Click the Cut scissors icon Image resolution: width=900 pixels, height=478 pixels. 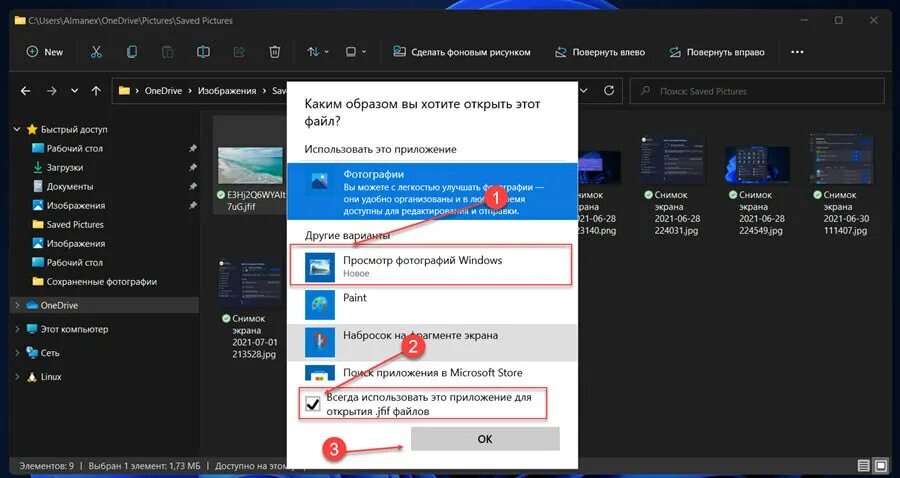[96, 52]
